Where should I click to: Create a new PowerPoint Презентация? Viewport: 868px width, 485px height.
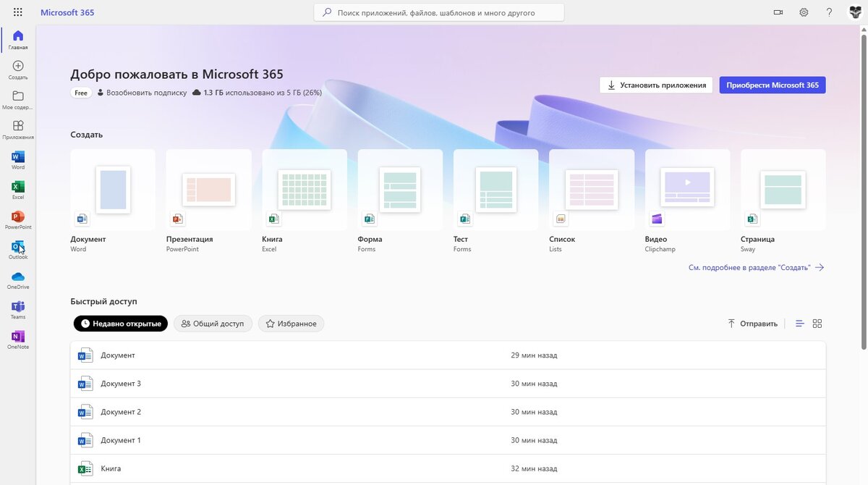coord(209,201)
